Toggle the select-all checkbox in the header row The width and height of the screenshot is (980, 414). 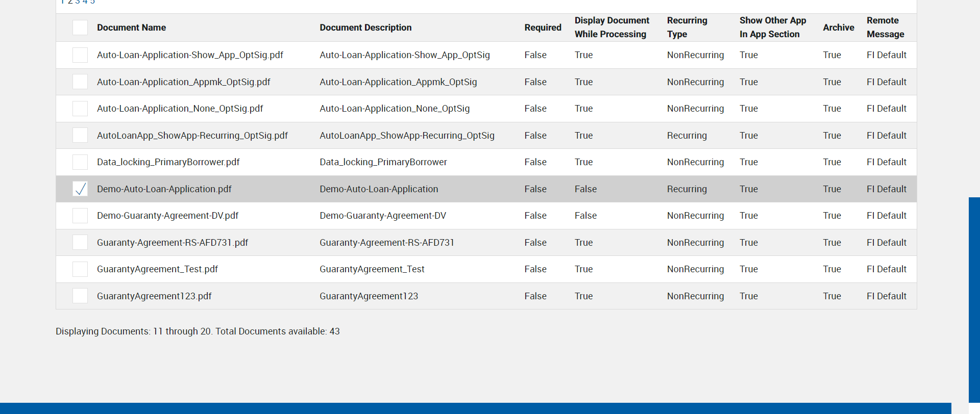point(80,28)
